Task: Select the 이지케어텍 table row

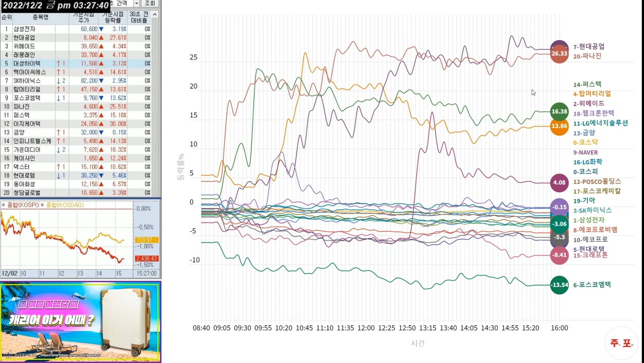Action: tap(76, 124)
